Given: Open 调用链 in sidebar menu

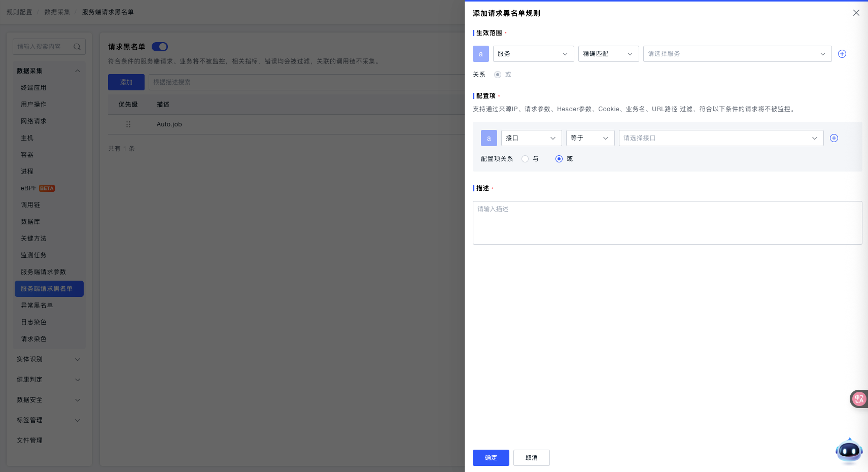Looking at the screenshot, I should [x=30, y=205].
